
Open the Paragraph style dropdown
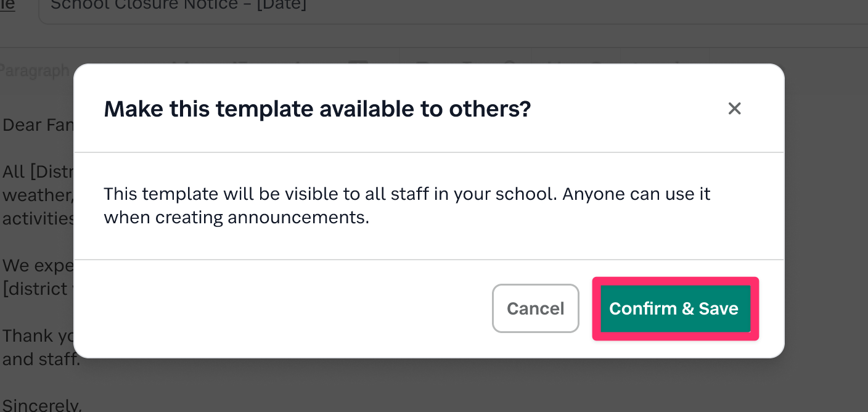coord(35,70)
